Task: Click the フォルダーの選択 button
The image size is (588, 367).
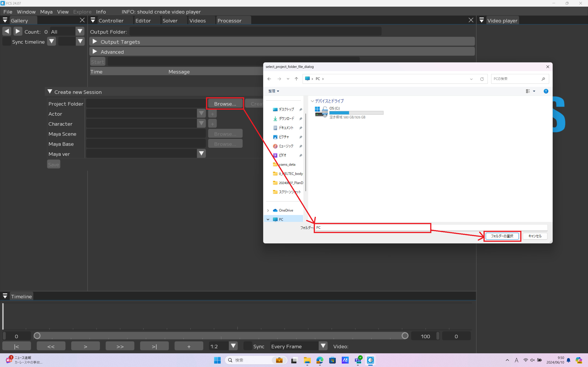Action: 502,236
